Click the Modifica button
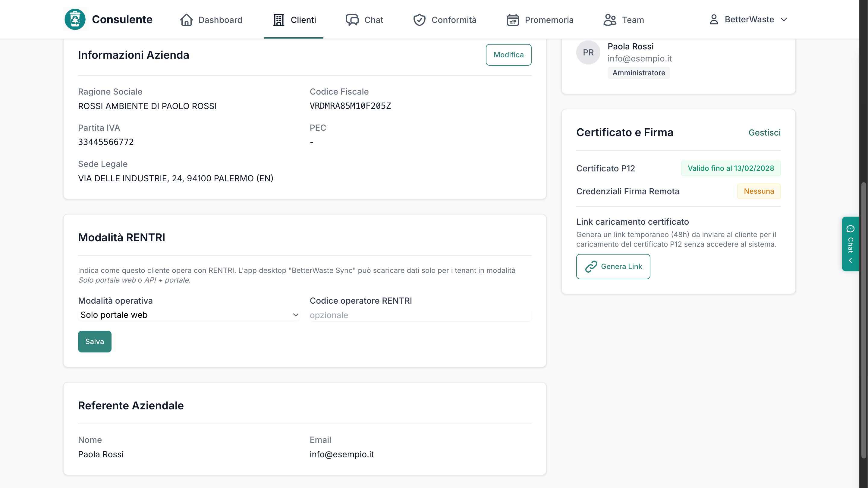This screenshot has width=868, height=488. pyautogui.click(x=508, y=55)
